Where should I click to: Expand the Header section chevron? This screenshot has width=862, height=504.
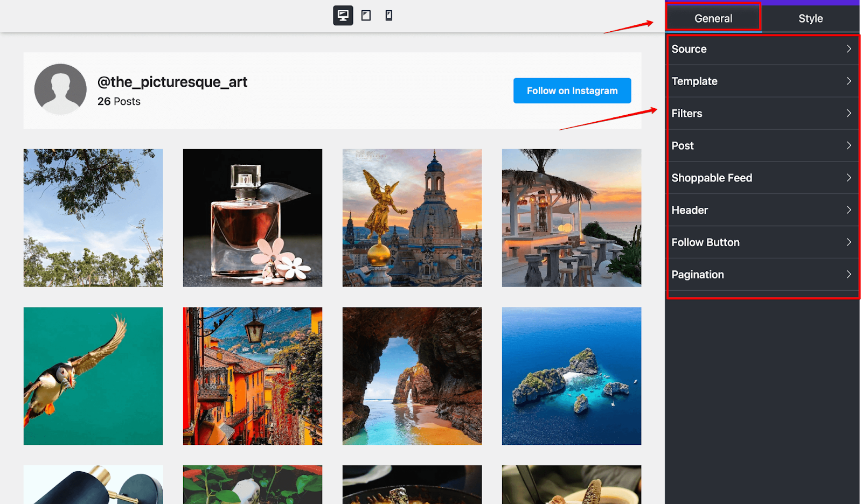[x=849, y=210]
